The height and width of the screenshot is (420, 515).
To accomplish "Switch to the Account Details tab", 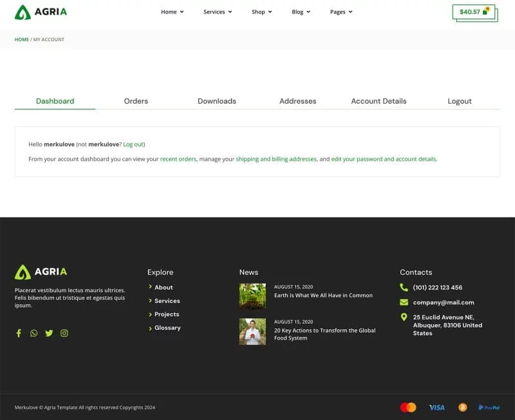I will [x=379, y=101].
